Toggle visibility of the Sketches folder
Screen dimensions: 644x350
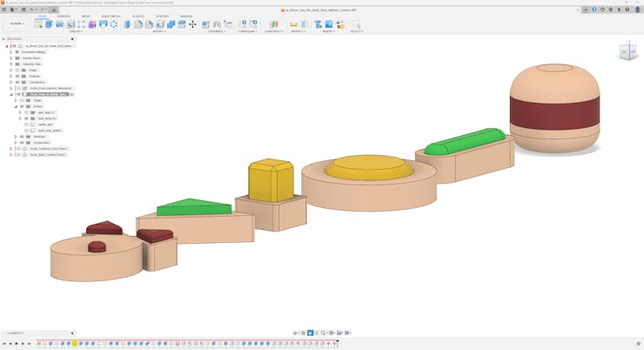(22, 136)
